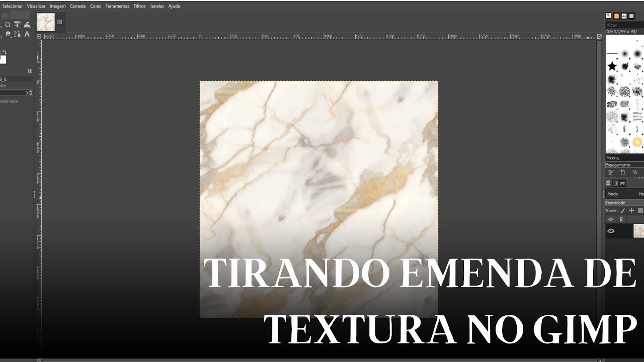
Task: Click the edit brush icon
Action: pos(611,172)
